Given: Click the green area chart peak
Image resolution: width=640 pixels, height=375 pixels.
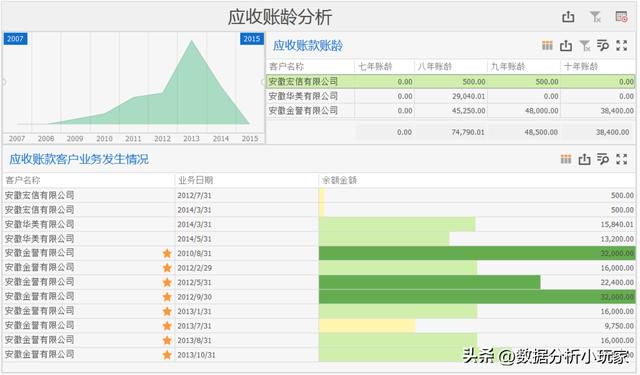Looking at the screenshot, I should pyautogui.click(x=191, y=42).
